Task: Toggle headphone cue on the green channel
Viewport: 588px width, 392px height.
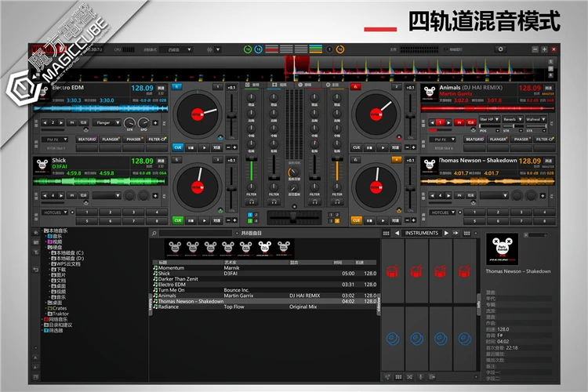Action: pos(251,201)
